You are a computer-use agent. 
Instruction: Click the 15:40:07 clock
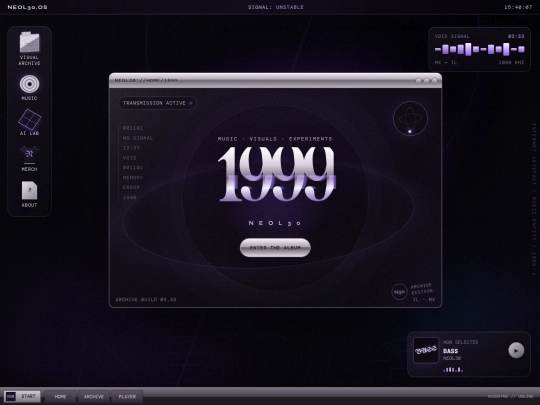click(518, 7)
